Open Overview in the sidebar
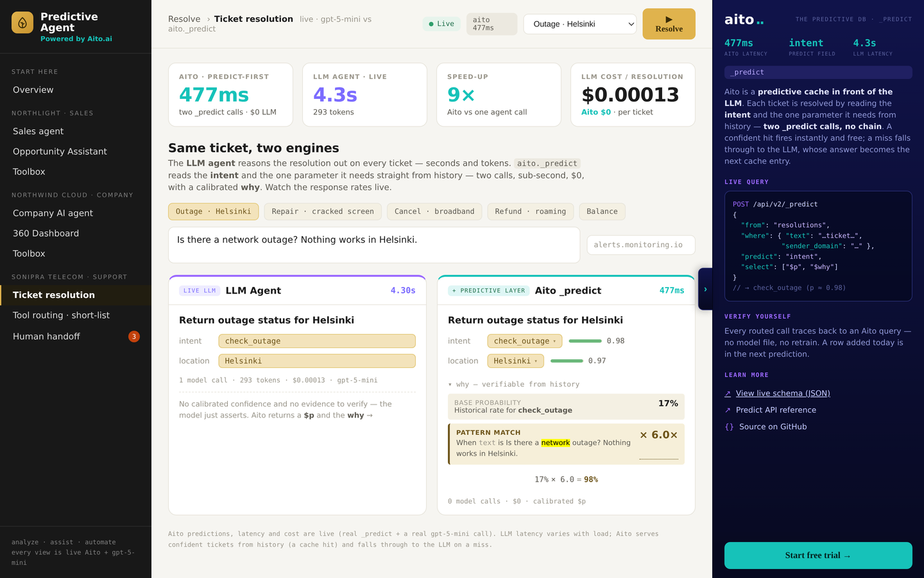924x578 pixels. (76, 90)
